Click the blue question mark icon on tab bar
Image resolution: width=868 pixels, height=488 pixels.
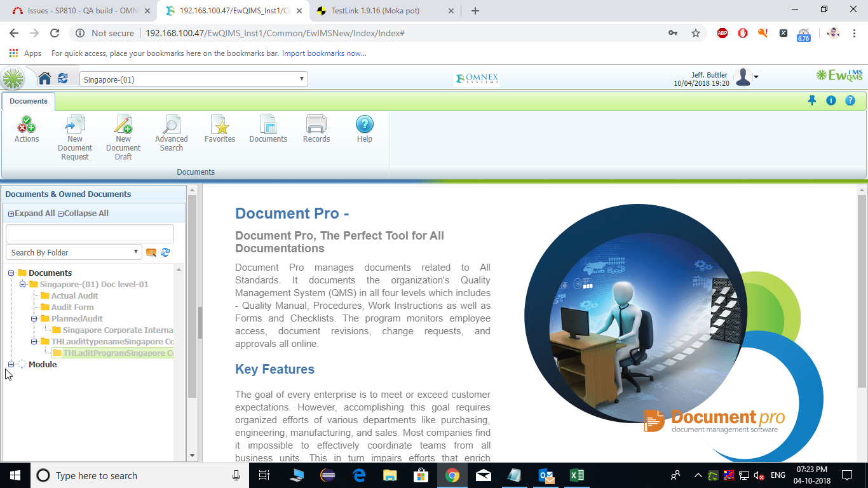point(850,100)
